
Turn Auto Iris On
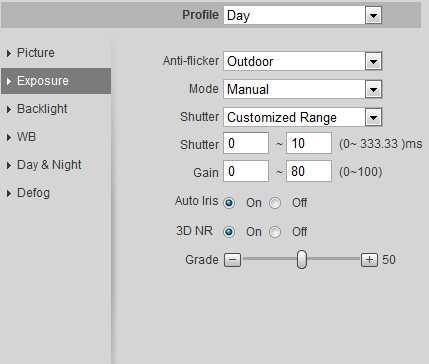click(229, 203)
